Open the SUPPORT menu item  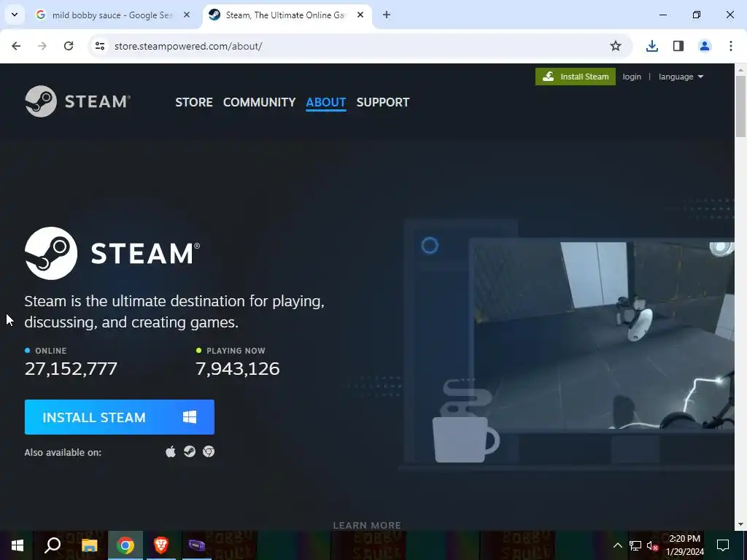pos(383,102)
